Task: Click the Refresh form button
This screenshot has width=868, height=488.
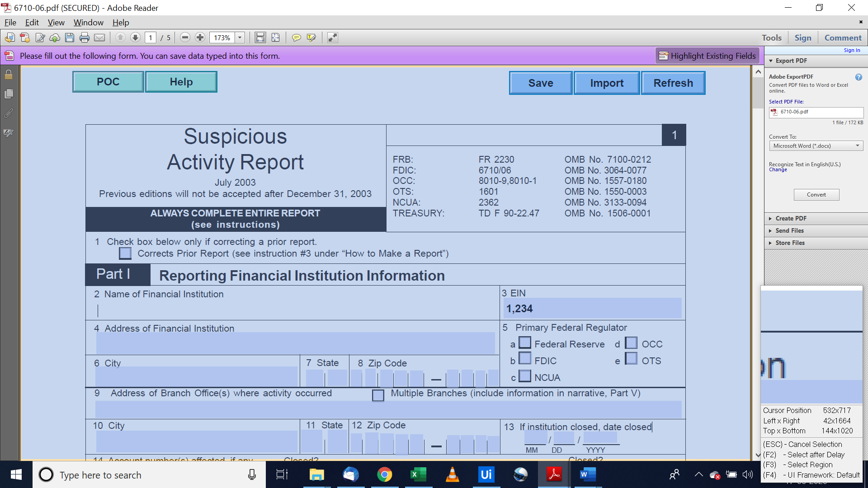Action: pos(673,83)
